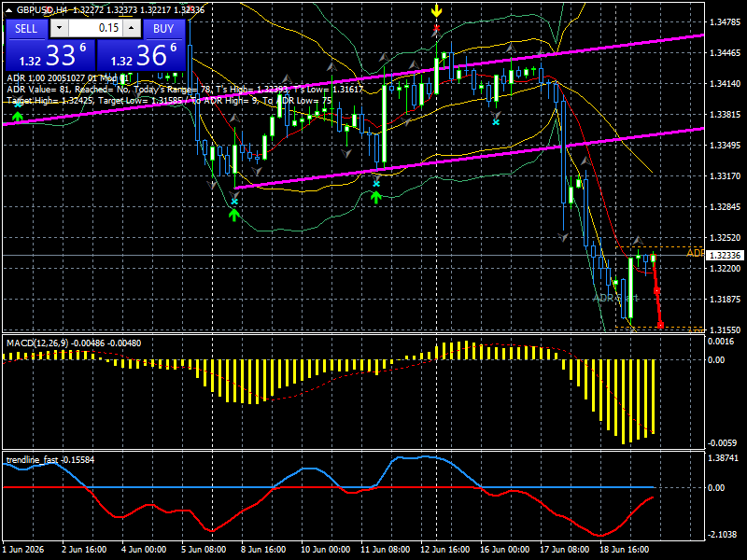Click the ADR Value= 81 info line

coord(185,89)
